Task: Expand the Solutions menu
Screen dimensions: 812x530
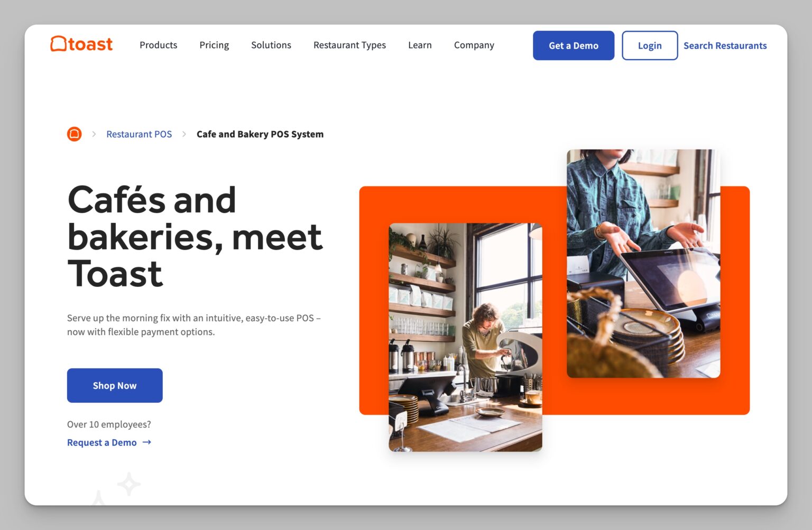Action: (x=271, y=45)
